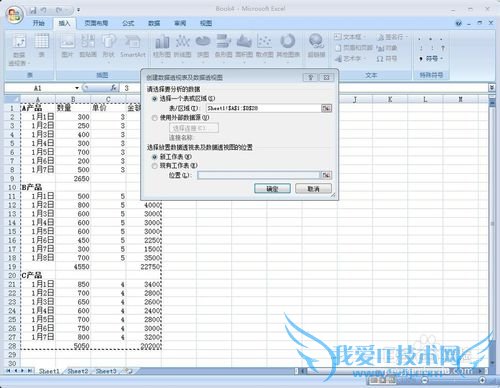Click the 页眉和页脚 header and footer icon

[354, 48]
